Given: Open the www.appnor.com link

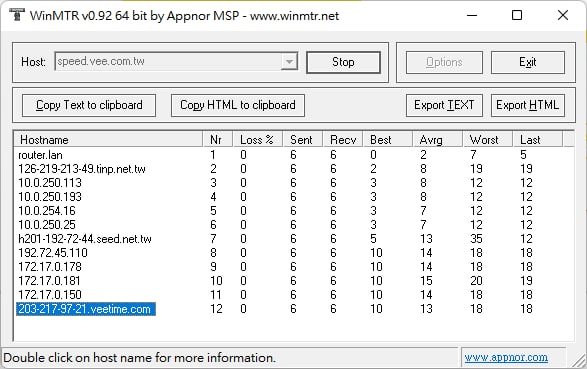Looking at the screenshot, I should (506, 357).
